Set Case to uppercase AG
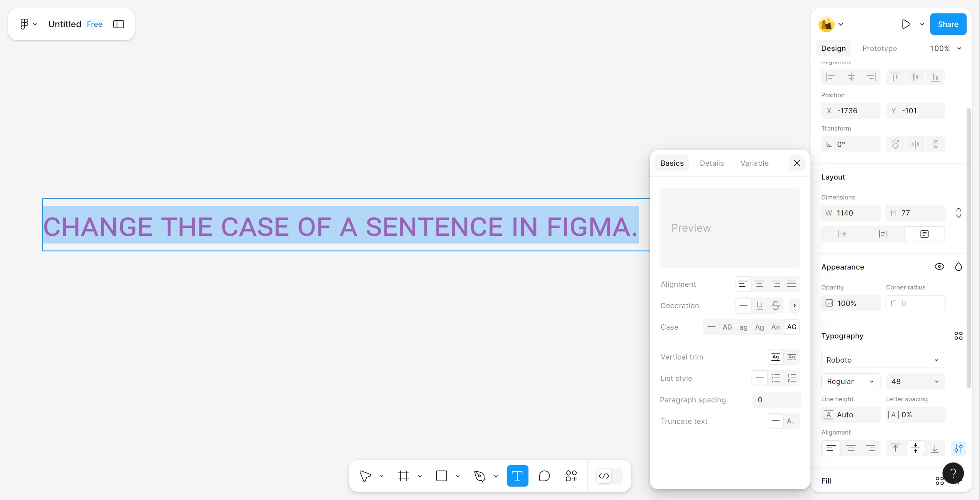The image size is (980, 500). (727, 327)
